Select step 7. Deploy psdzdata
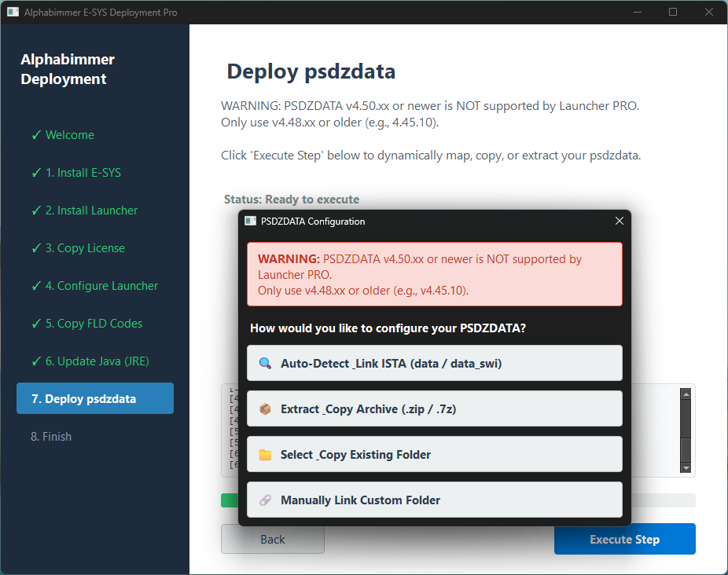The image size is (728, 575). click(95, 398)
